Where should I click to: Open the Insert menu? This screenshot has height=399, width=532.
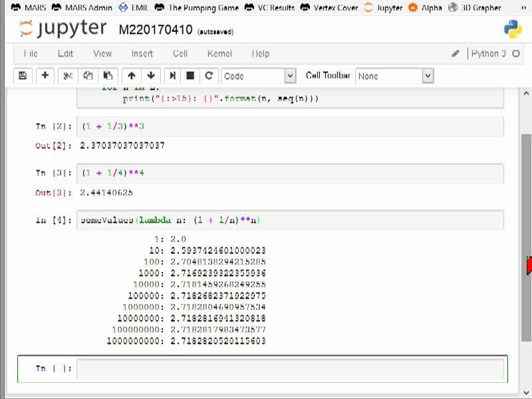click(142, 54)
